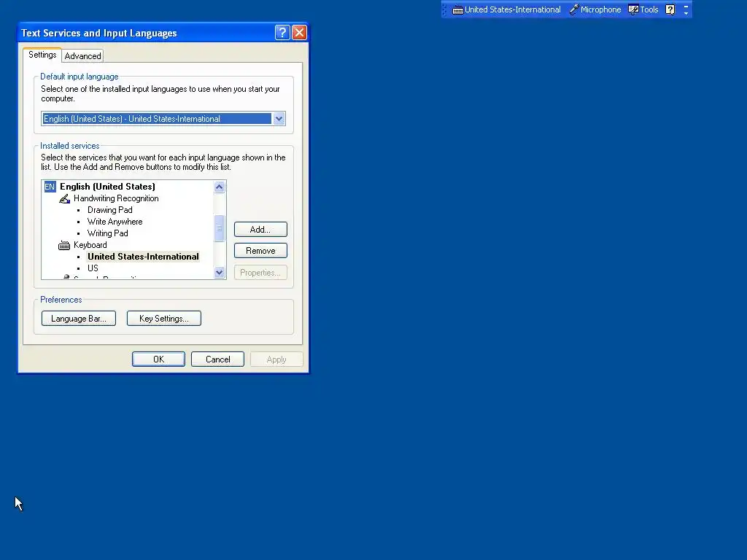Image resolution: width=747 pixels, height=560 pixels.
Task: Click the Microphone icon on the language bar
Action: [x=574, y=9]
